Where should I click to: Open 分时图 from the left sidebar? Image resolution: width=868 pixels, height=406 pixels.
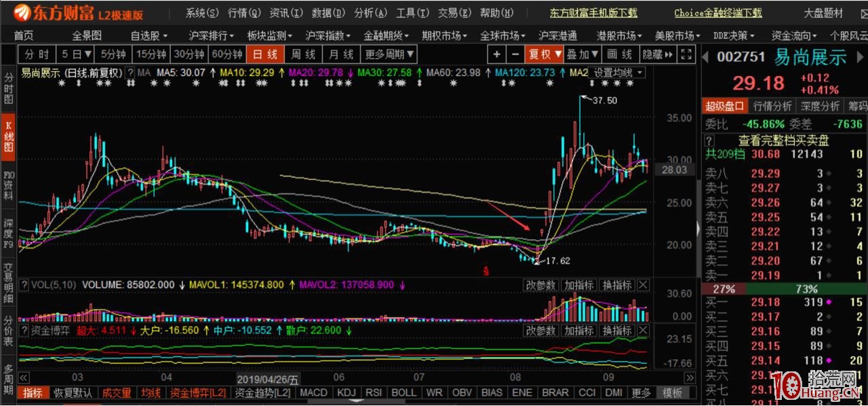(7, 88)
